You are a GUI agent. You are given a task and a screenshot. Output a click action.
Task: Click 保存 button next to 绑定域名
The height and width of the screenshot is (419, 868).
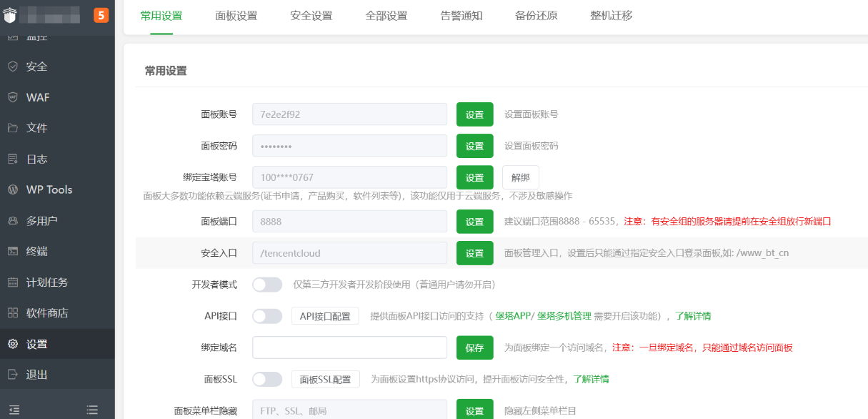[x=474, y=348]
